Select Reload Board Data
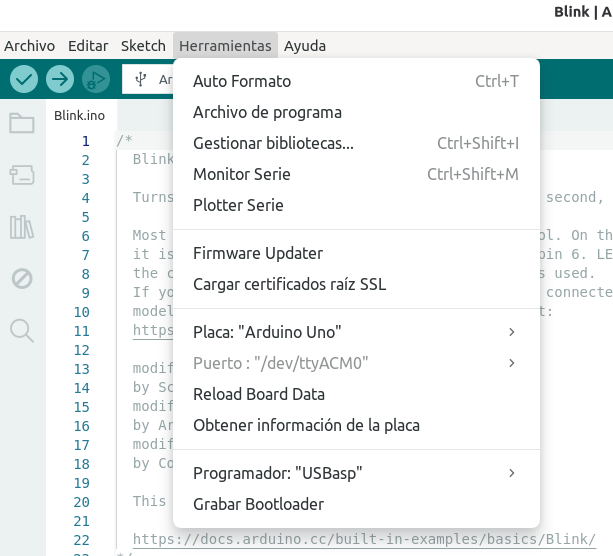 pos(356,394)
